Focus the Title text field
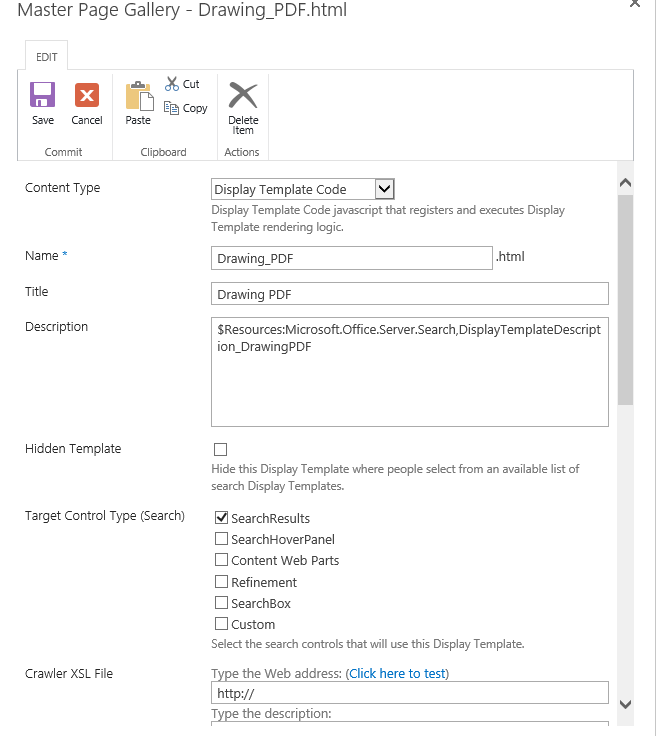Screen dimensions: 656x736 click(410, 294)
